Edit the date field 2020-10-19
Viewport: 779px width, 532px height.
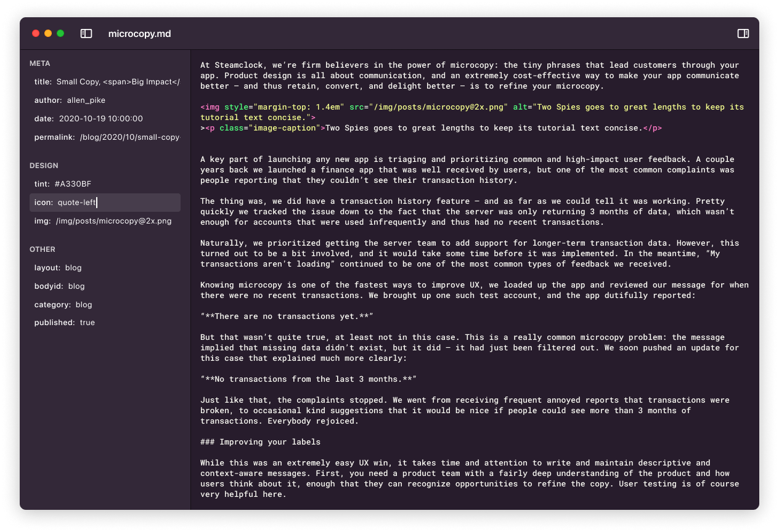click(101, 118)
